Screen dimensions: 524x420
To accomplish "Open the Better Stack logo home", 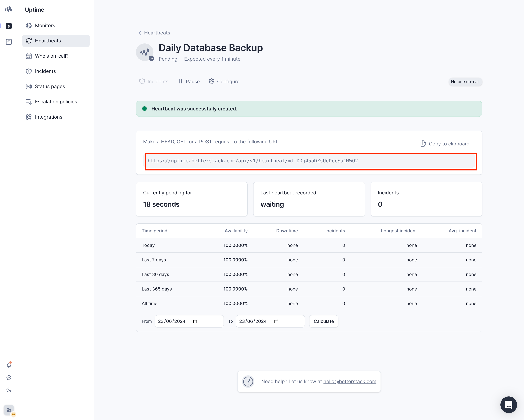I will 9,9.
